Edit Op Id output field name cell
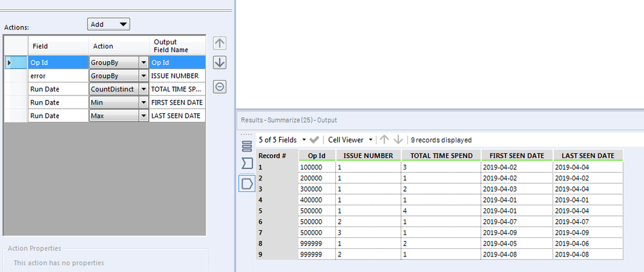This screenshot has width=644, height=272. coord(177,63)
